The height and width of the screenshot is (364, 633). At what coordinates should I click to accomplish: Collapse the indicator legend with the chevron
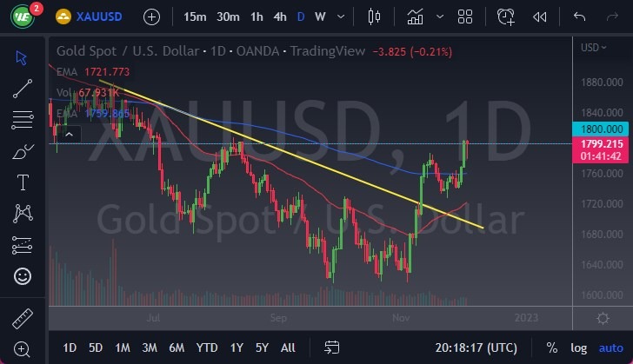click(70, 133)
